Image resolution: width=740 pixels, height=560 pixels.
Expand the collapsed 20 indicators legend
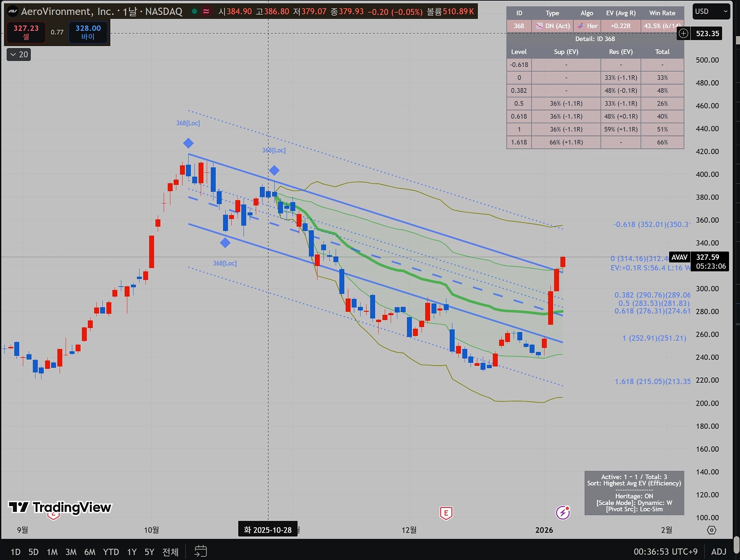19,54
